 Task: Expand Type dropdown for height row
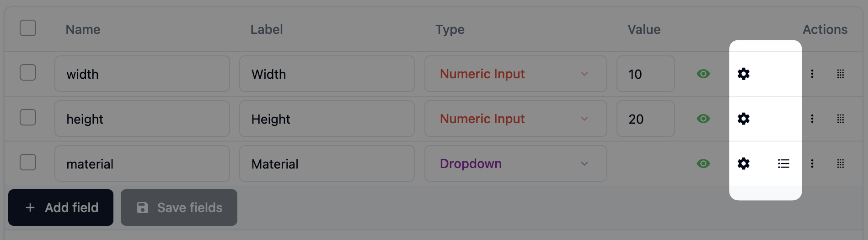click(x=515, y=119)
